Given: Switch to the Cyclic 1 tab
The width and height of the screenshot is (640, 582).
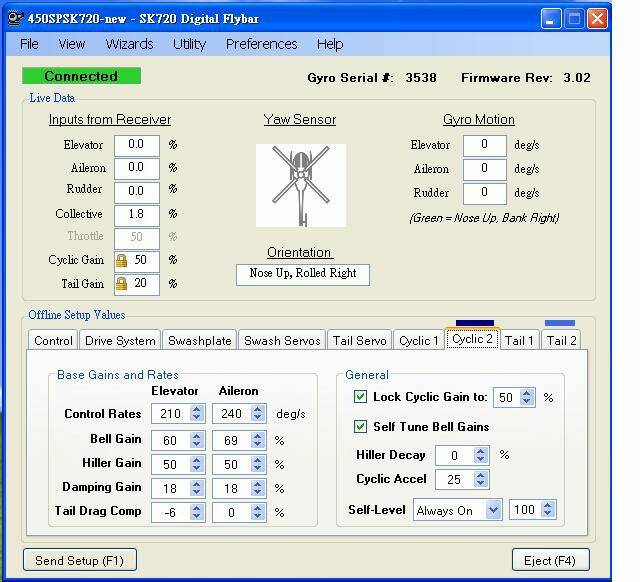Looking at the screenshot, I should point(418,340).
